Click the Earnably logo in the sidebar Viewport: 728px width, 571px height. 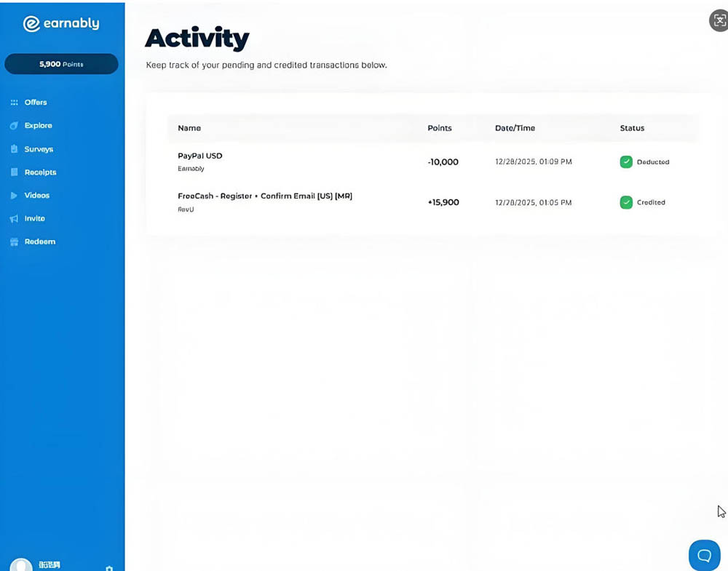61,23
